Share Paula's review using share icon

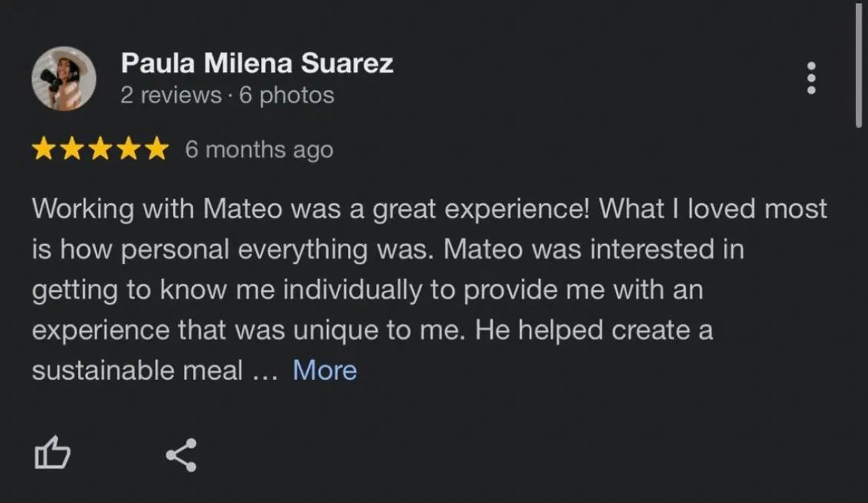181,455
